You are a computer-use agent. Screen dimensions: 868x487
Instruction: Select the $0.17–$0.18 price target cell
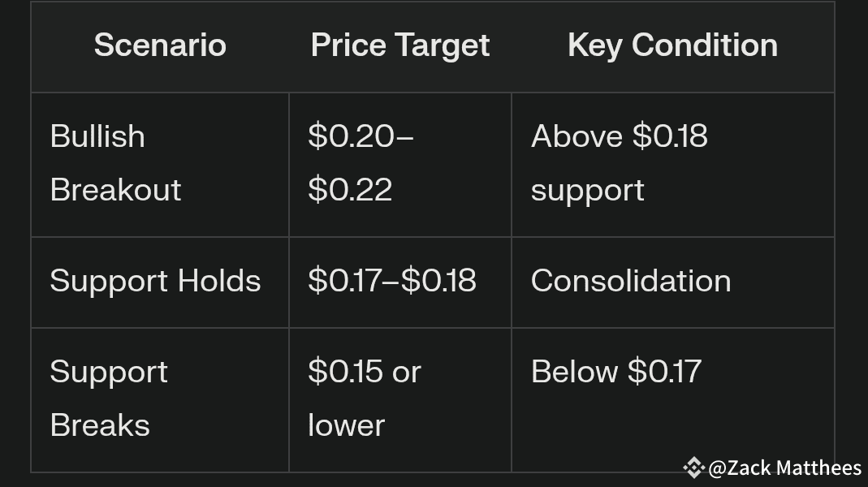pyautogui.click(x=391, y=282)
